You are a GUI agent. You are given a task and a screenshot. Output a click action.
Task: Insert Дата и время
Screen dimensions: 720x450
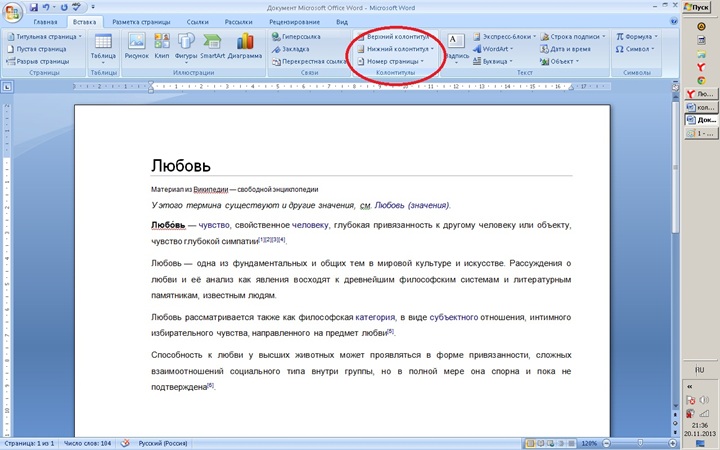565,49
